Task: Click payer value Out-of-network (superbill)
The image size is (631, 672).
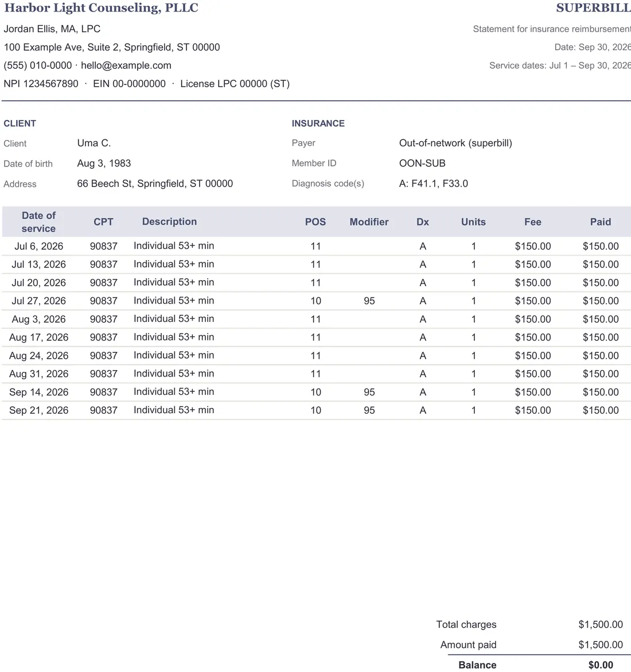Action: 456,143
